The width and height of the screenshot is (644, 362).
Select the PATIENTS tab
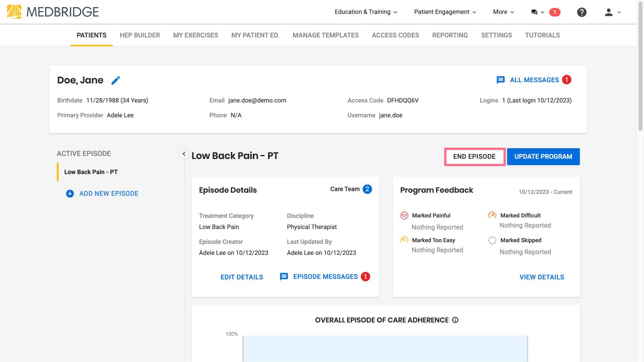(x=92, y=35)
